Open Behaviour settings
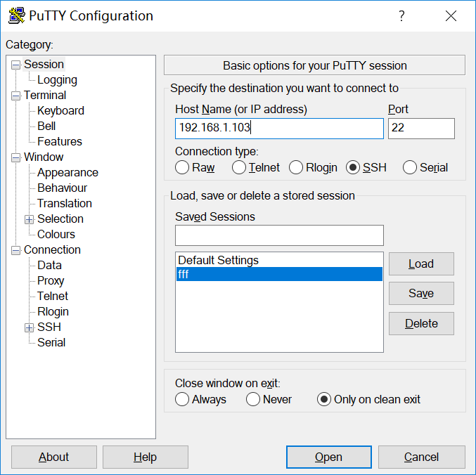This screenshot has width=476, height=475. (x=62, y=188)
